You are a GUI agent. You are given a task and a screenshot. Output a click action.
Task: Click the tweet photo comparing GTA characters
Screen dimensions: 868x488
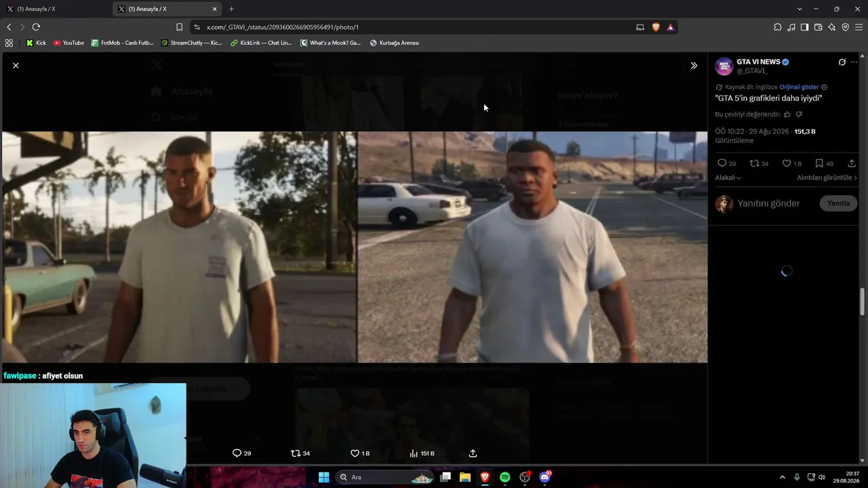tap(355, 247)
